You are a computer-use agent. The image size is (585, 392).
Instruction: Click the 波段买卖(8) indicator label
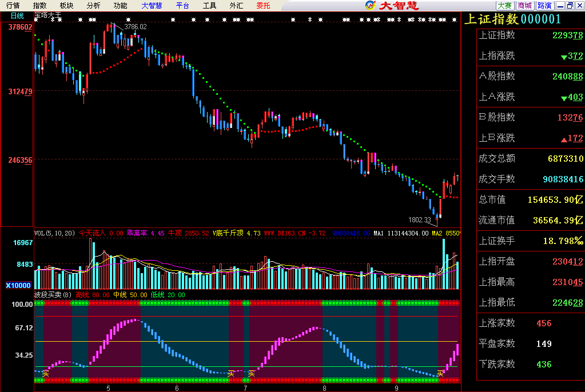click(53, 295)
